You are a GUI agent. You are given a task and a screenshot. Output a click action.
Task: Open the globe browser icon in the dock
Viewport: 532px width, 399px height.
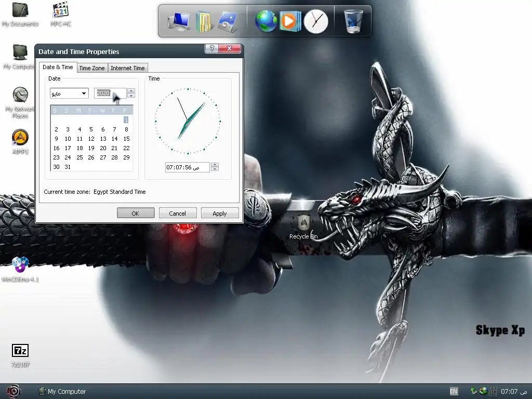pyautogui.click(x=265, y=21)
